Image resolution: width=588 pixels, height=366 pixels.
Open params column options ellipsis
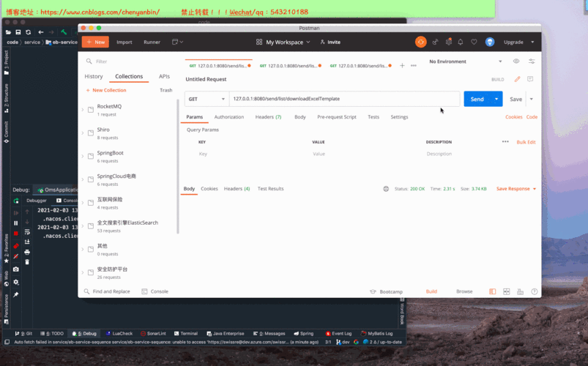[505, 142]
